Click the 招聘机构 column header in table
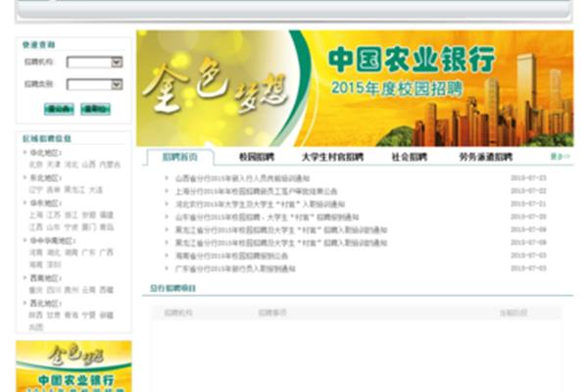The image size is (588, 392). pos(178,313)
